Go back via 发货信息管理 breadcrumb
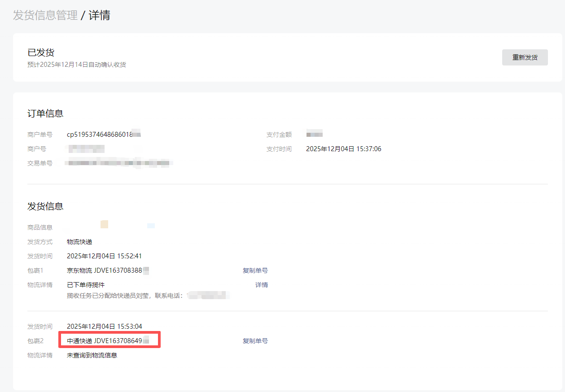The width and height of the screenshot is (565, 392). tap(45, 15)
